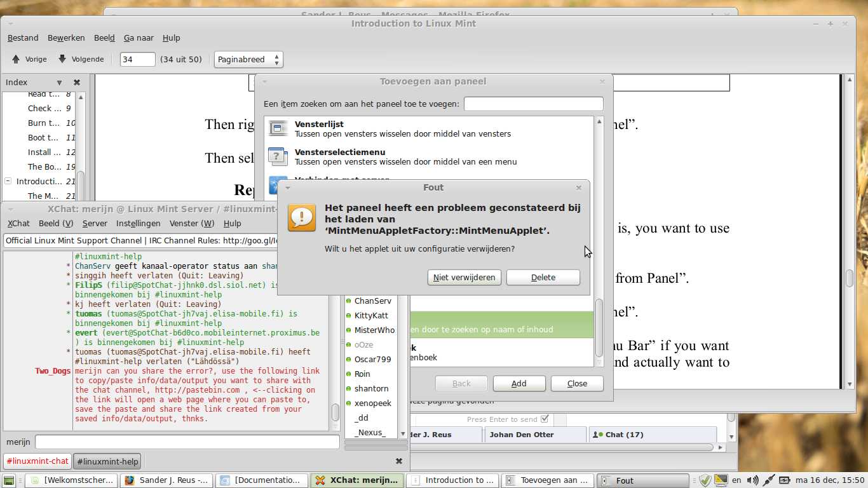
Task: Select Oscar799 in XChat user list
Action: (x=372, y=360)
